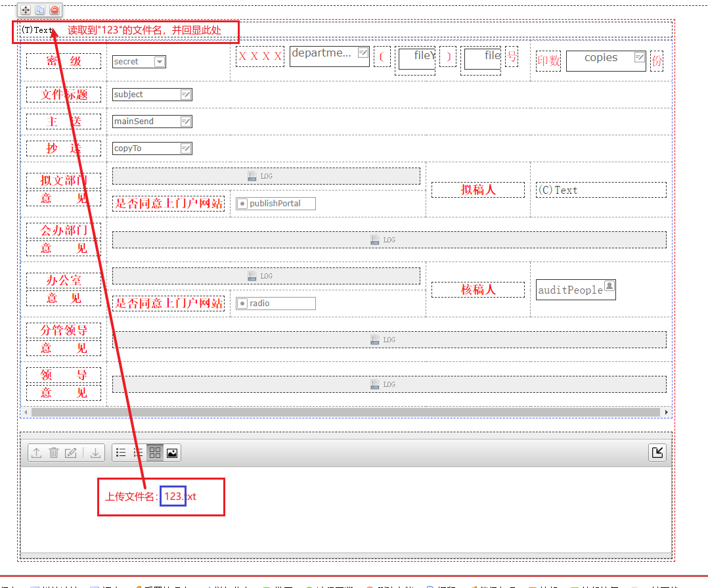Click the edit icon in subject field
This screenshot has height=588, width=708.
coord(186,95)
